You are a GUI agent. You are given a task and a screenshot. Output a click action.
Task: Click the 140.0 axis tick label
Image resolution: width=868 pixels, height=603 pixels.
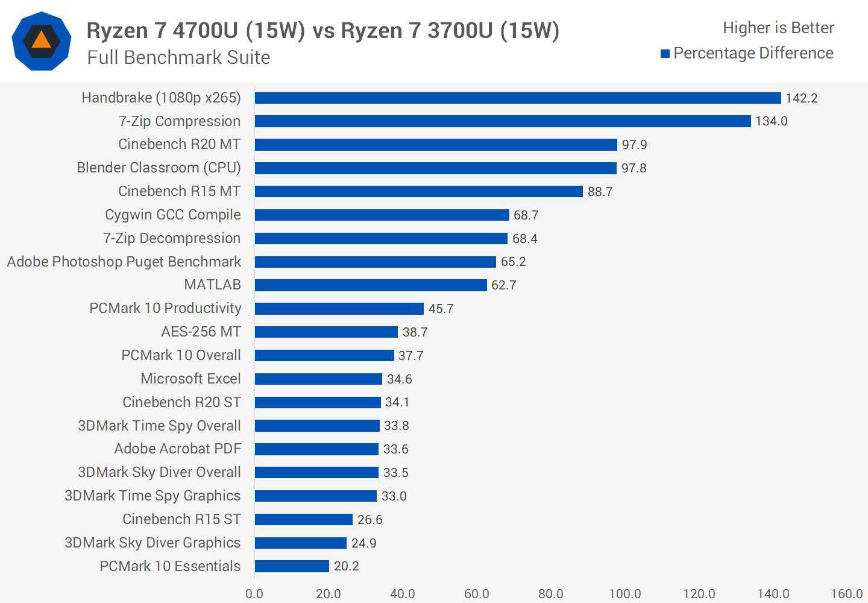pos(773,594)
